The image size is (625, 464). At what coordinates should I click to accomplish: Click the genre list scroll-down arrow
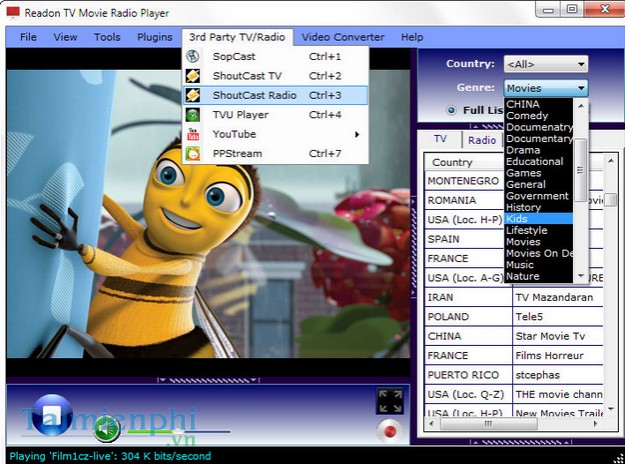coord(581,276)
